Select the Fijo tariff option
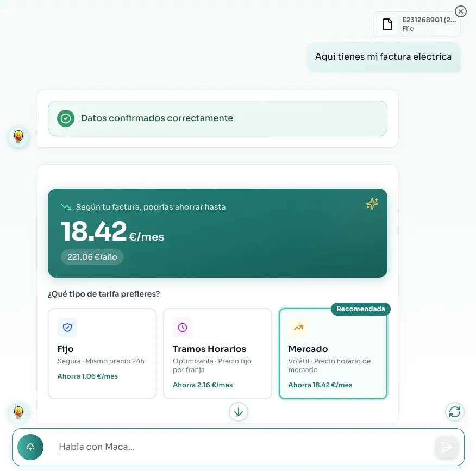 [x=102, y=353]
